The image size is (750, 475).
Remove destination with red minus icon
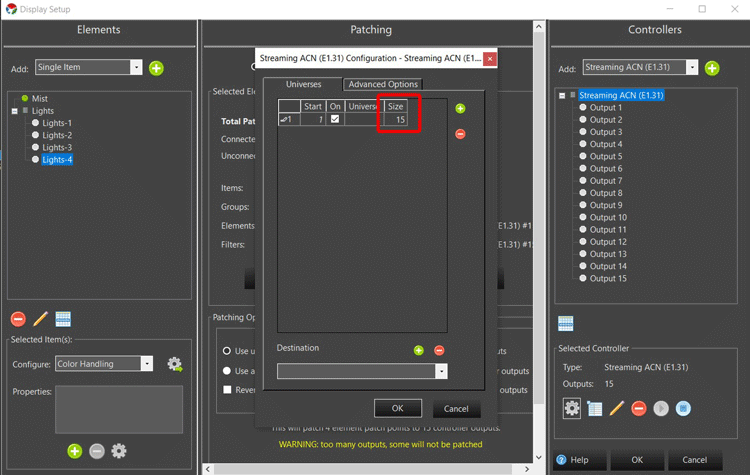pyautogui.click(x=439, y=351)
